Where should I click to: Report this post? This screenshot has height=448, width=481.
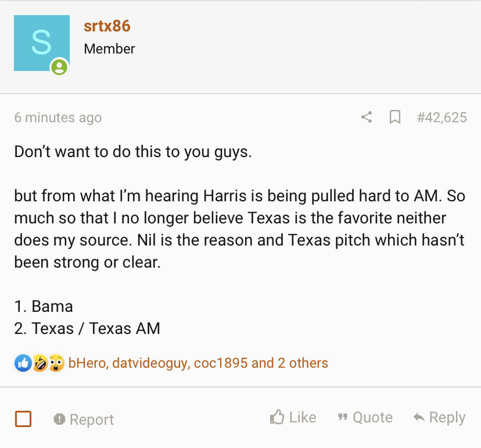click(x=84, y=419)
